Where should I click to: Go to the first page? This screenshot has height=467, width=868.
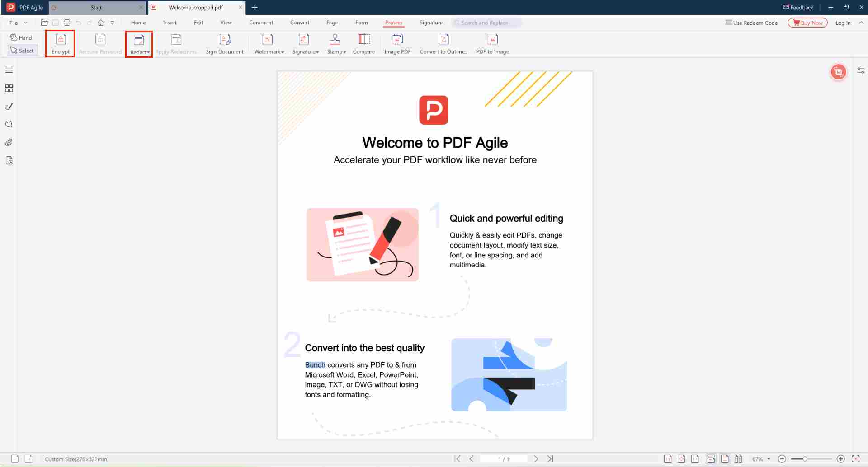tap(458, 459)
